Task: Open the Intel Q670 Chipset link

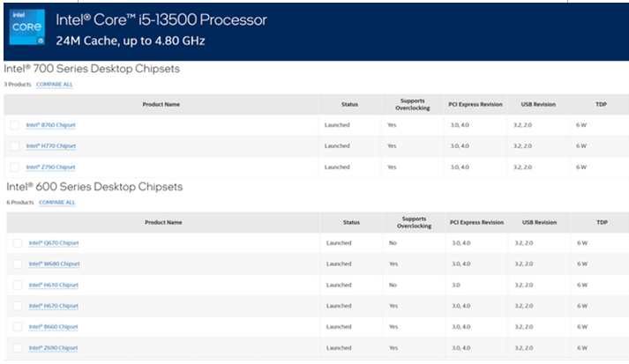Action: [x=54, y=243]
